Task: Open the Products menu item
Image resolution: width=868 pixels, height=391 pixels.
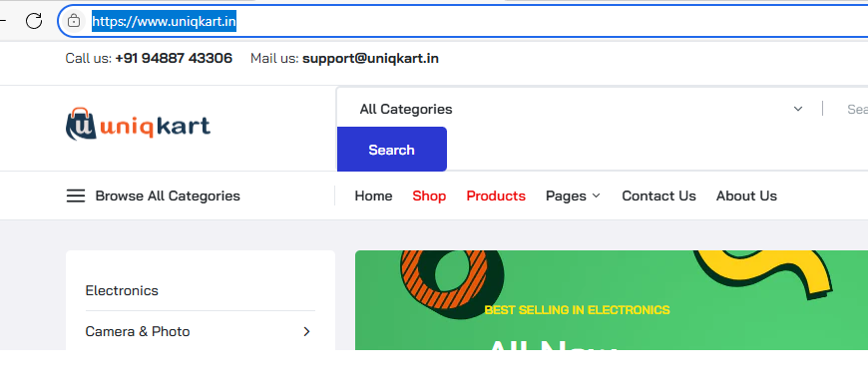Action: (x=496, y=195)
